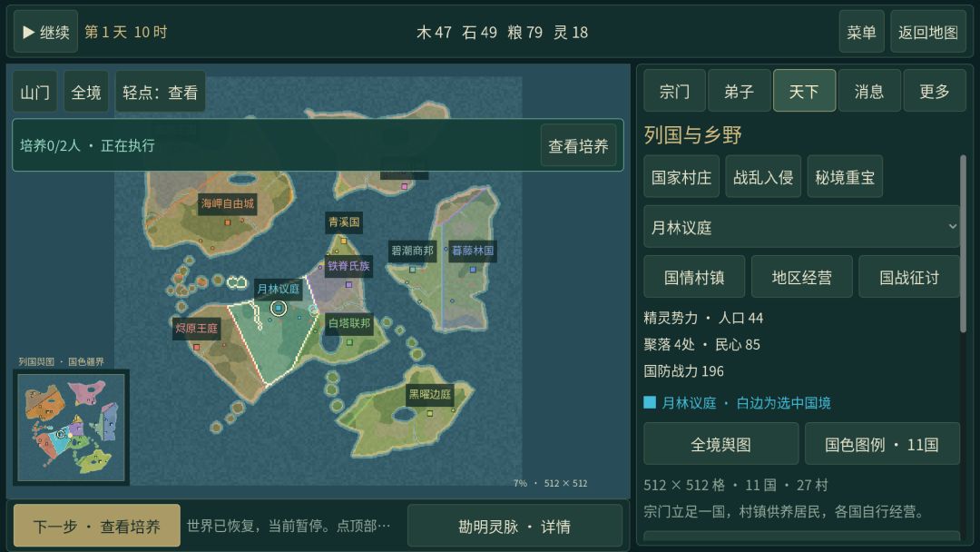
Task: Click 勘明灵脉 · 详情 button
Action: 514,526
